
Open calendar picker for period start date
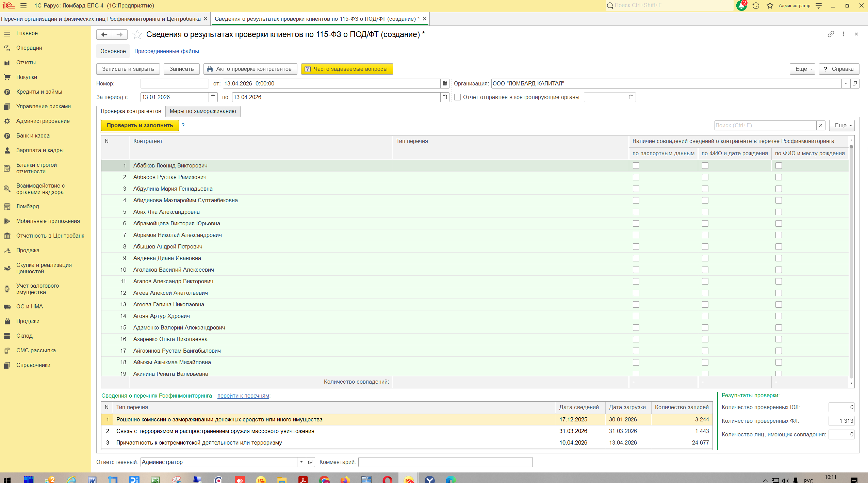pos(213,97)
